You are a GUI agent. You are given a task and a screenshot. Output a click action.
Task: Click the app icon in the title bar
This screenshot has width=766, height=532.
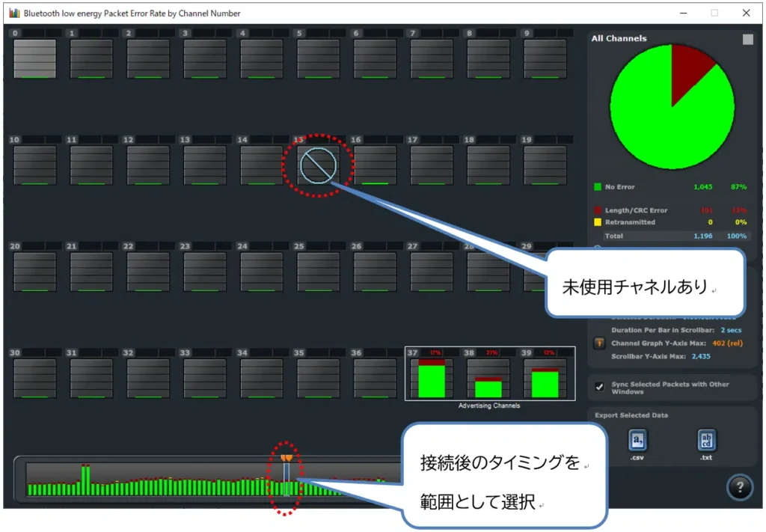[13, 13]
